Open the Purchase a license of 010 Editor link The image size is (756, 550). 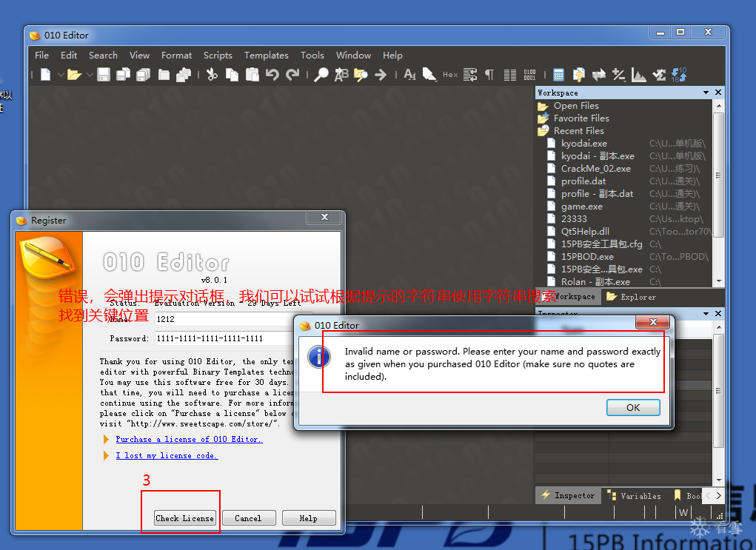tap(189, 439)
